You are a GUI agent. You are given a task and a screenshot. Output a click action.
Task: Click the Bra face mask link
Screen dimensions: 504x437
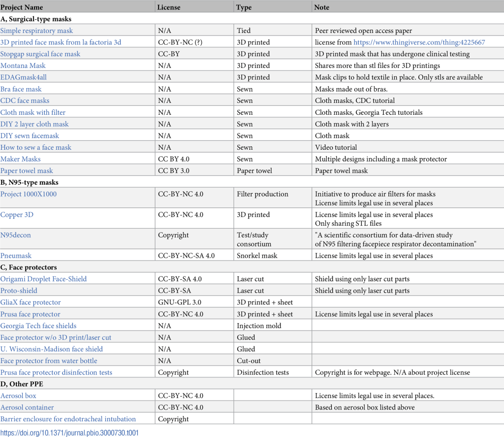21,89
